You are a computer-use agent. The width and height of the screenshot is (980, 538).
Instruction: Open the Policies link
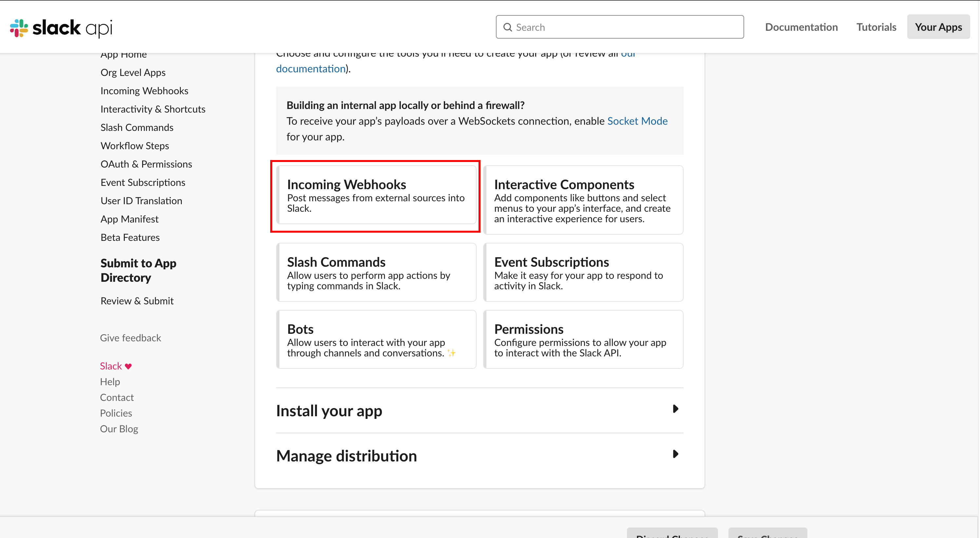(116, 413)
